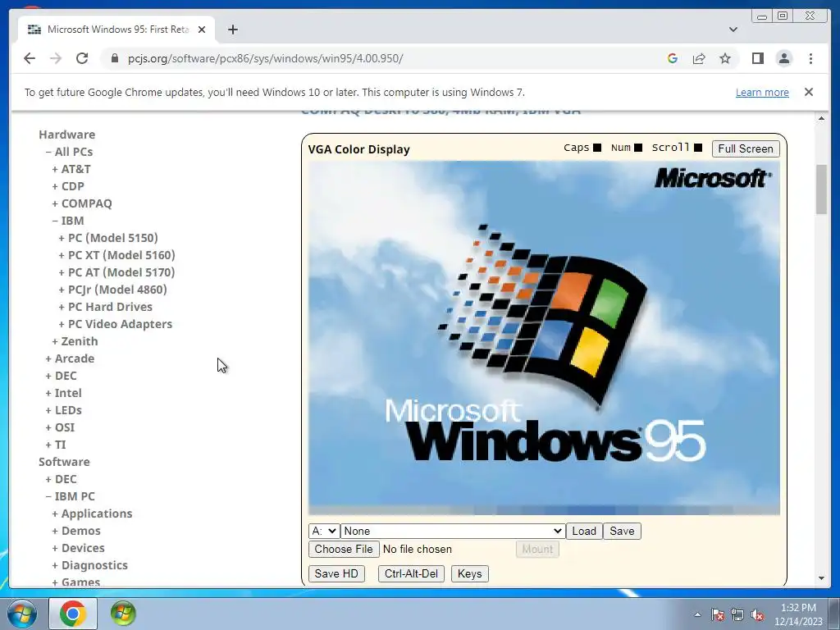Click the Learn more link
The height and width of the screenshot is (630, 840).
click(x=762, y=92)
